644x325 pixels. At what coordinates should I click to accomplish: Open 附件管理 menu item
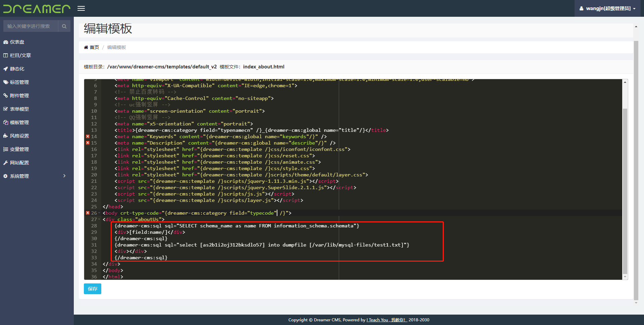point(37,96)
